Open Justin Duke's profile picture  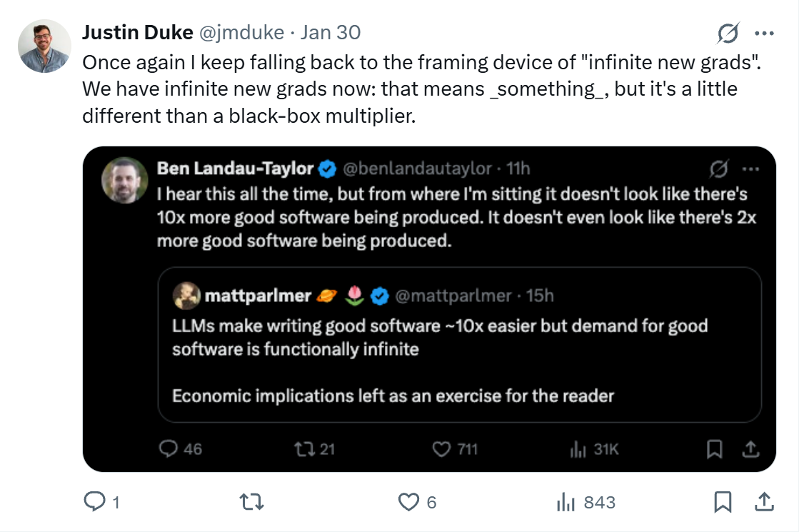click(x=44, y=46)
